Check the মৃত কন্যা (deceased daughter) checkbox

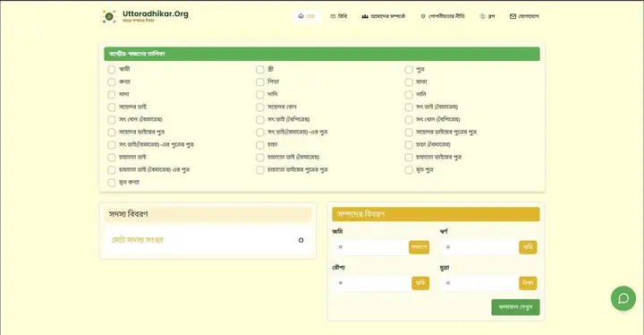click(x=111, y=183)
